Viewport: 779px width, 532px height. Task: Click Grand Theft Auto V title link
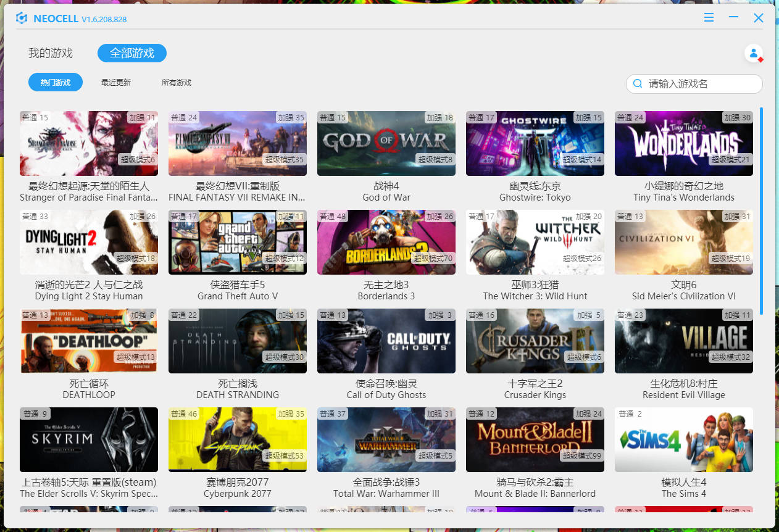(238, 296)
